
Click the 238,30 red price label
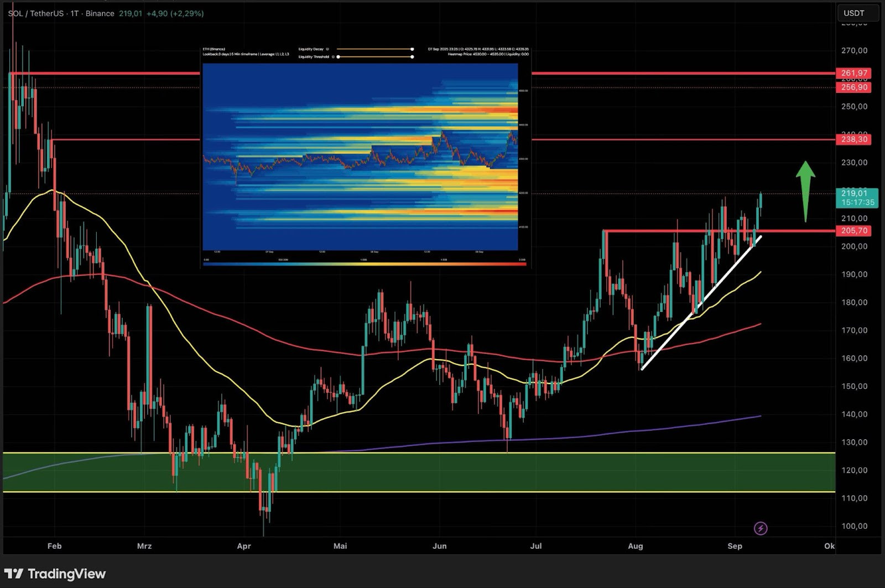click(854, 139)
